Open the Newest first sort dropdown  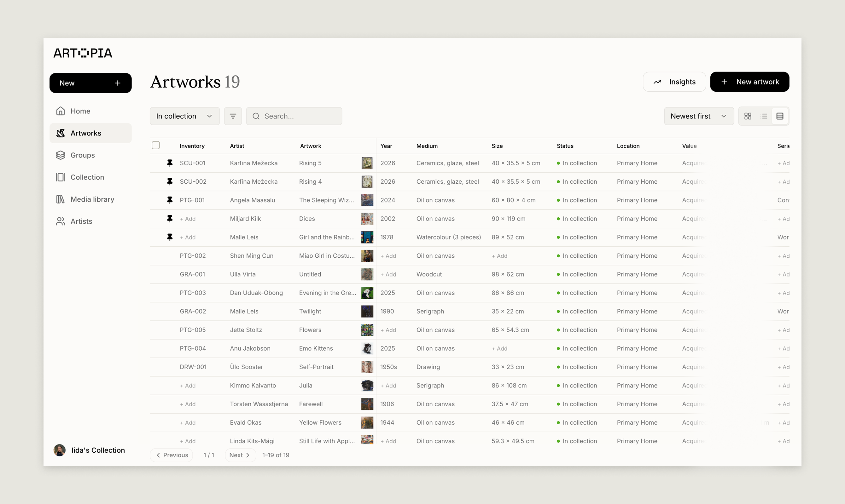(699, 116)
